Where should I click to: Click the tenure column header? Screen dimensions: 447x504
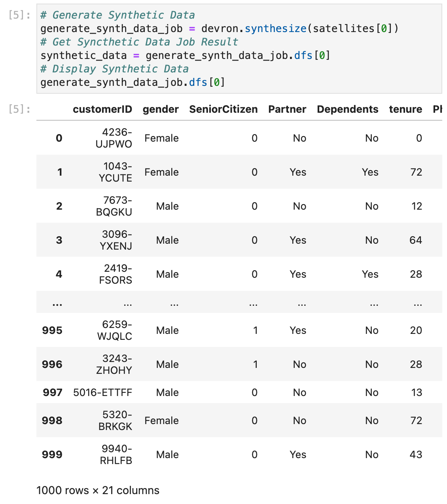405,110
